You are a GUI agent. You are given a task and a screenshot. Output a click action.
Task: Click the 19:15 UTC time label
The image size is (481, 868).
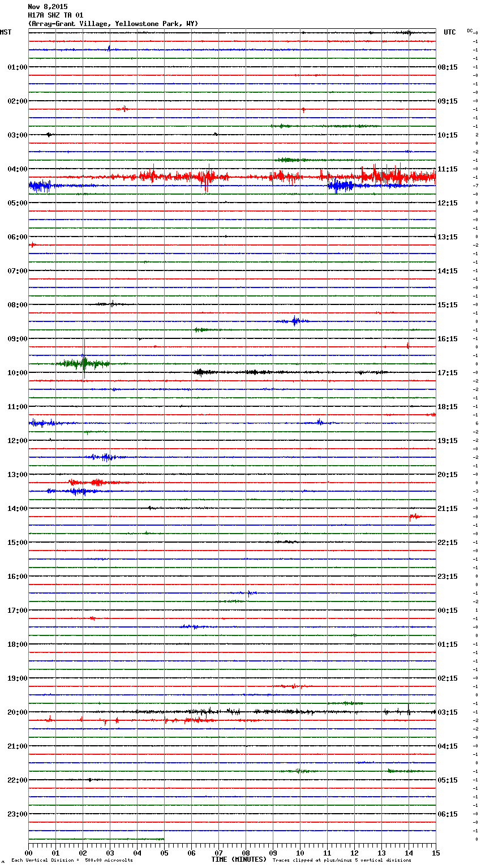click(x=448, y=441)
